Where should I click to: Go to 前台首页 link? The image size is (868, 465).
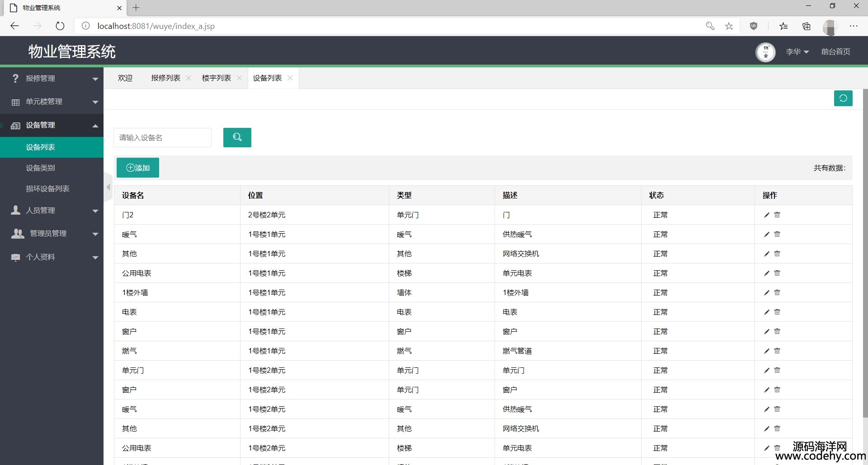(x=835, y=52)
